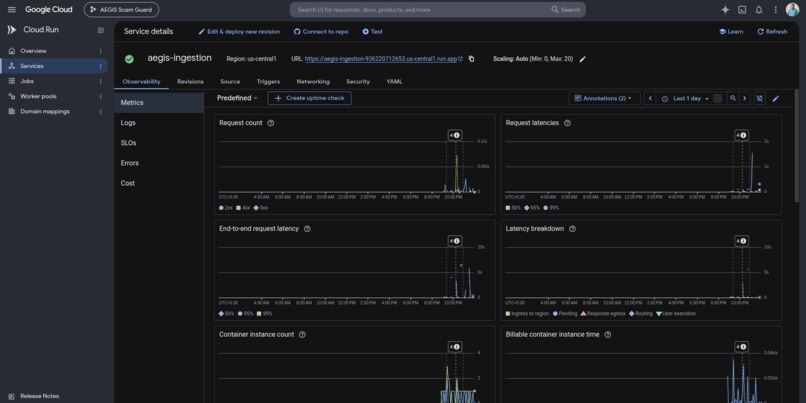Copy the service URL to clipboard
The image size is (806, 403).
click(471, 59)
